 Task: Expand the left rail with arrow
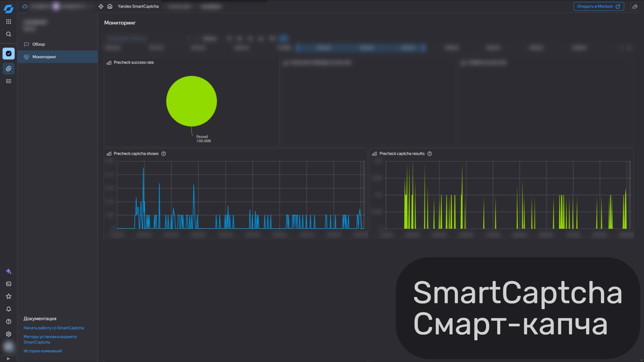click(8, 358)
